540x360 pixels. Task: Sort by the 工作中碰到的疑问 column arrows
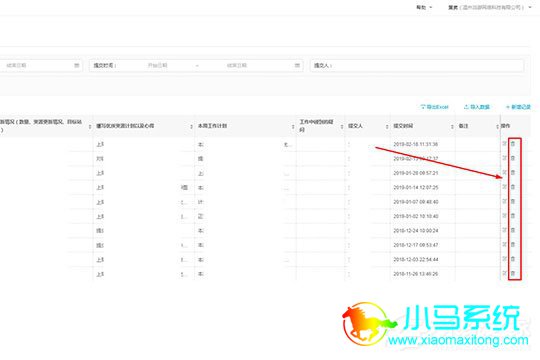[342, 127]
